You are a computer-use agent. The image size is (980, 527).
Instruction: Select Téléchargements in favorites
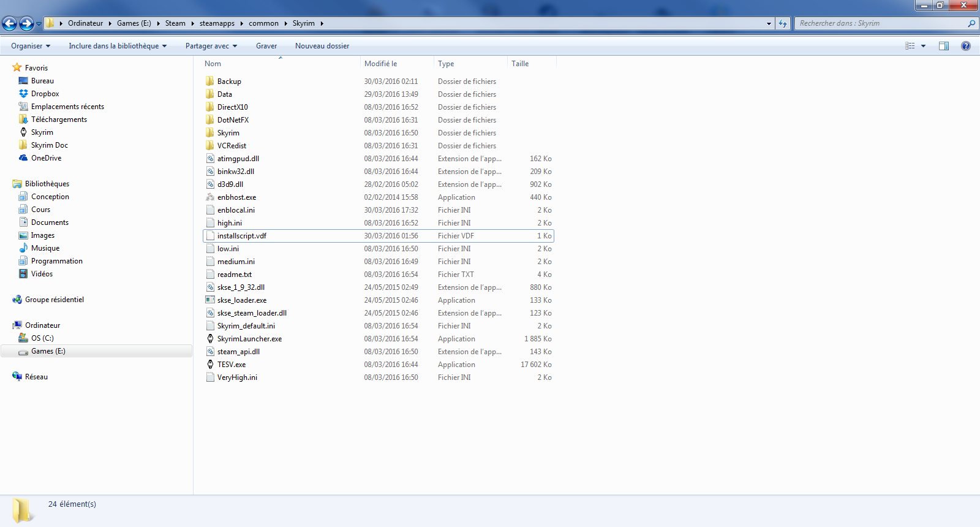59,119
